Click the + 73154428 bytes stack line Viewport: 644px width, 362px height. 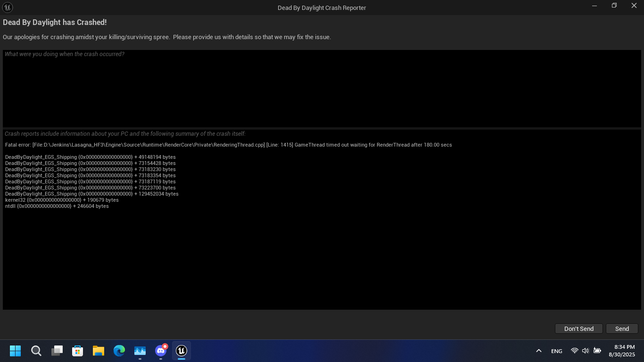[90, 163]
